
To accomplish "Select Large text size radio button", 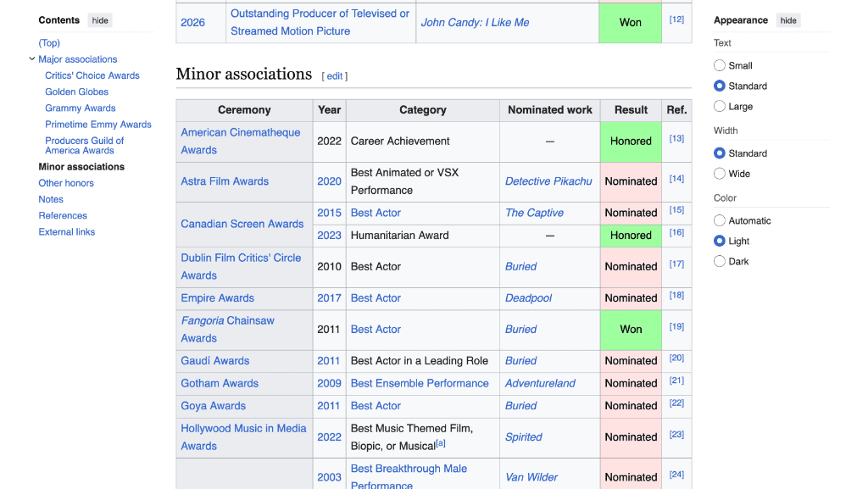I will [x=719, y=106].
